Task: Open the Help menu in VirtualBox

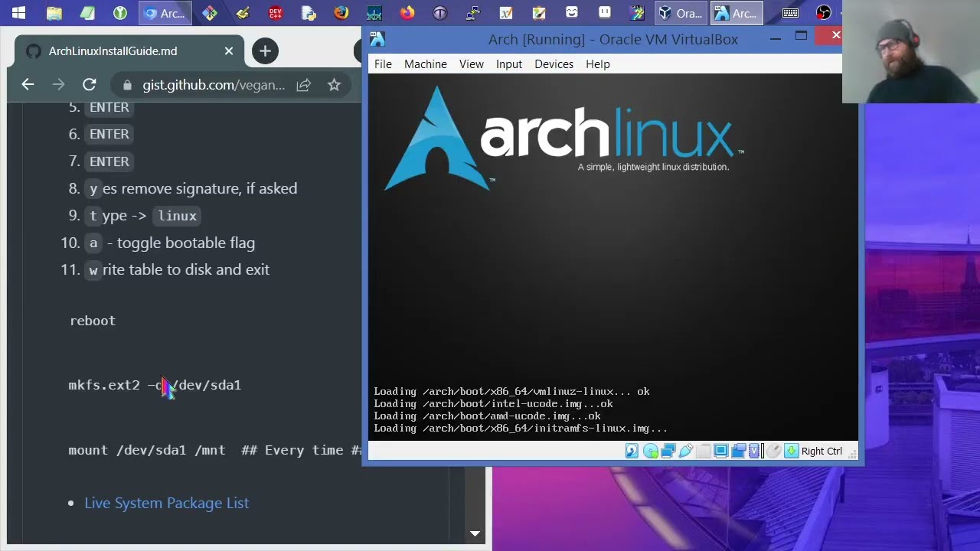Action: 598,64
